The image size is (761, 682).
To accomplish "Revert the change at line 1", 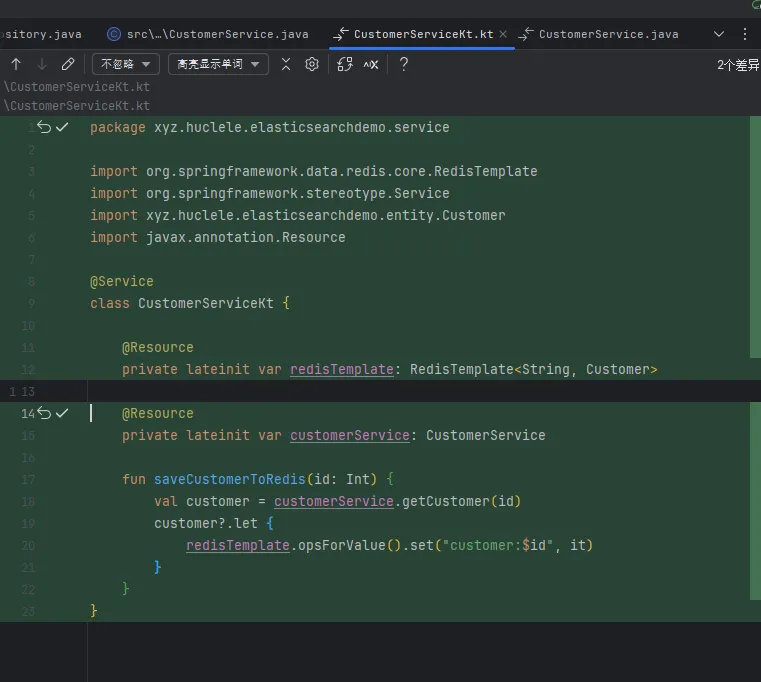I will pos(43,127).
